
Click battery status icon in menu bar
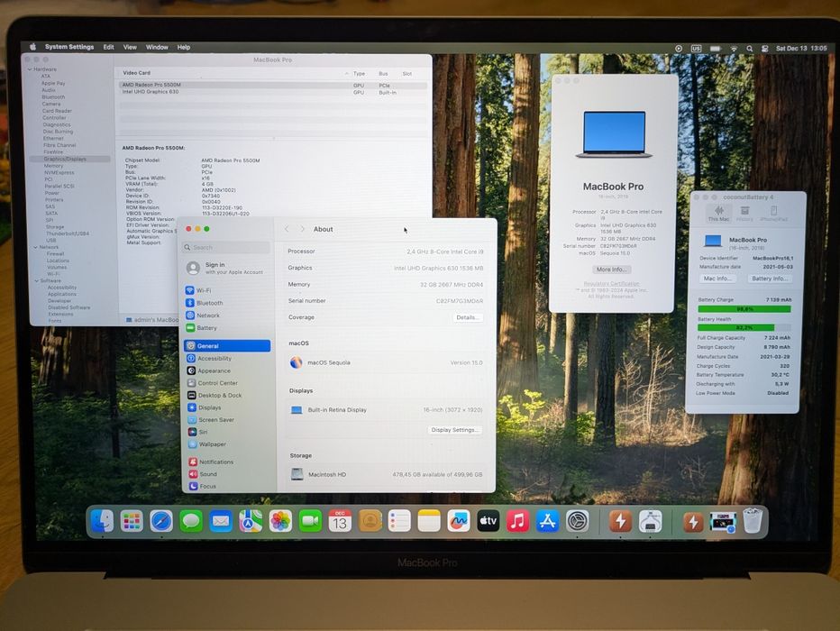(716, 48)
